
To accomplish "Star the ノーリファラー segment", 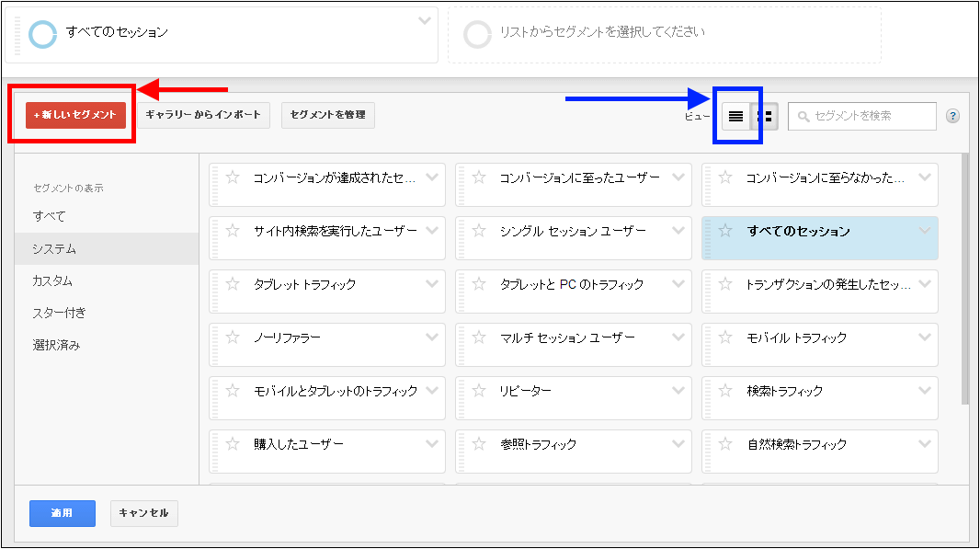I will 233,337.
